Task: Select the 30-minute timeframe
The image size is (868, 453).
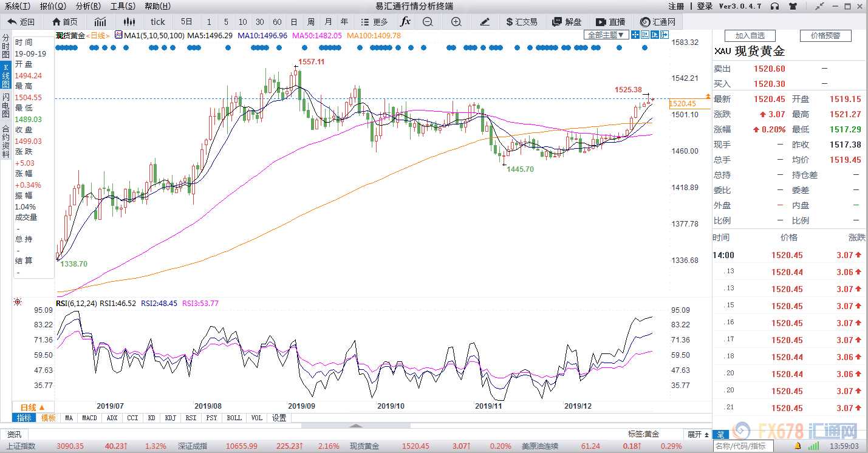Action: tap(260, 22)
